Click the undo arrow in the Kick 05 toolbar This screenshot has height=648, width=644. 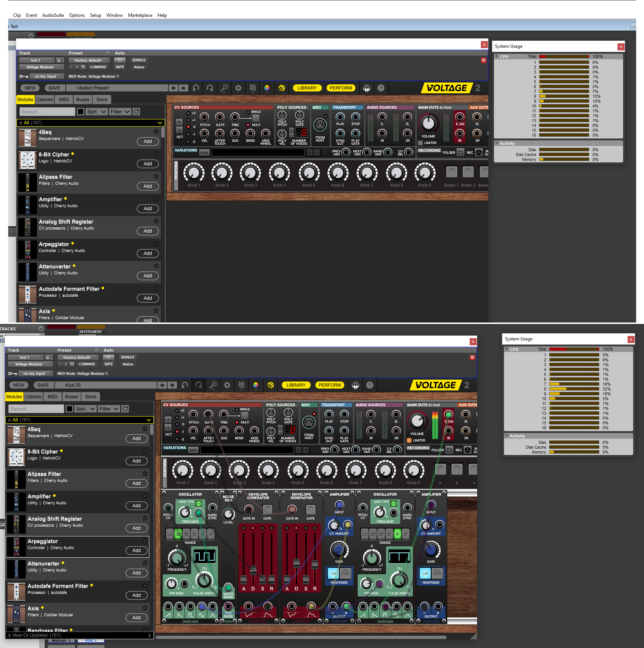click(x=185, y=385)
